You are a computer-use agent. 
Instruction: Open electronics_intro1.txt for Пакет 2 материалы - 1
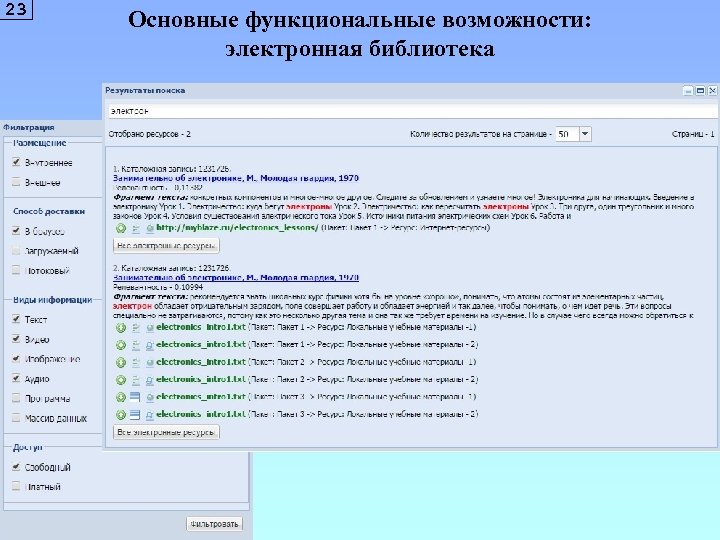click(x=201, y=362)
